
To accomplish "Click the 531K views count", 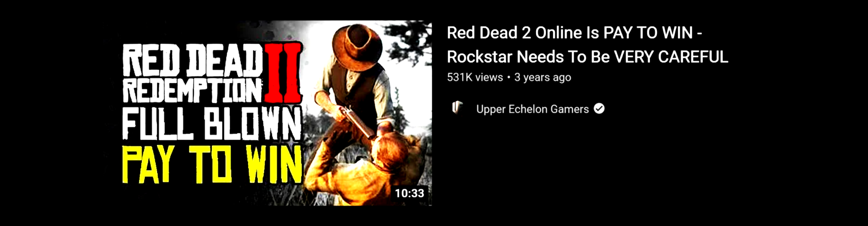I will coord(475,77).
